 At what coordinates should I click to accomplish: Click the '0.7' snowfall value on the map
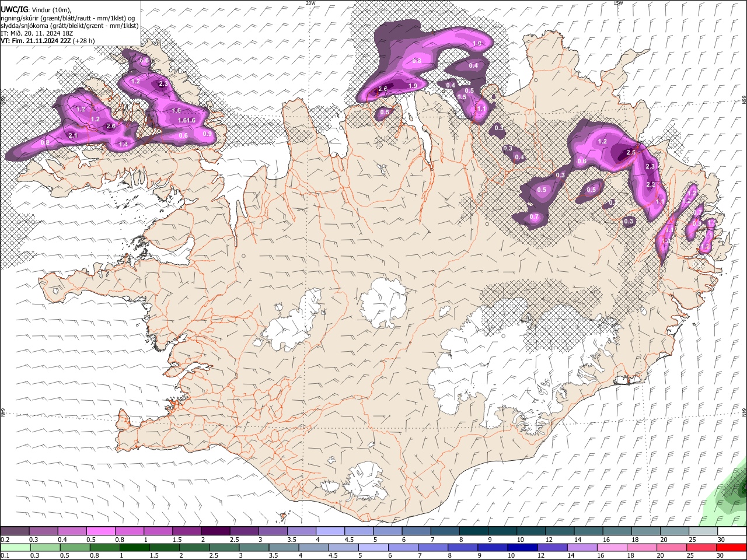[x=534, y=217]
